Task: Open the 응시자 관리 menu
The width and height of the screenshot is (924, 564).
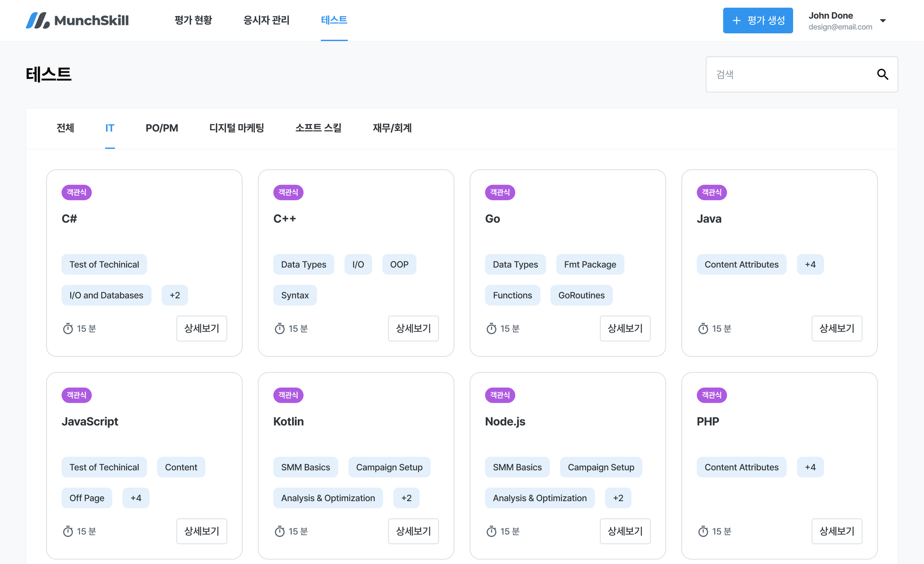Action: coord(266,20)
